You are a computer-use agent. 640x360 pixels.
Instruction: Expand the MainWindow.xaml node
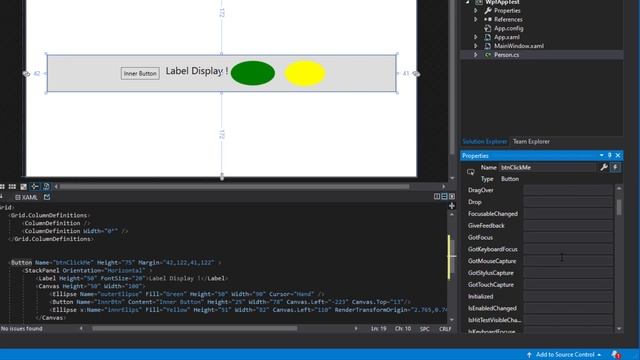tap(476, 46)
